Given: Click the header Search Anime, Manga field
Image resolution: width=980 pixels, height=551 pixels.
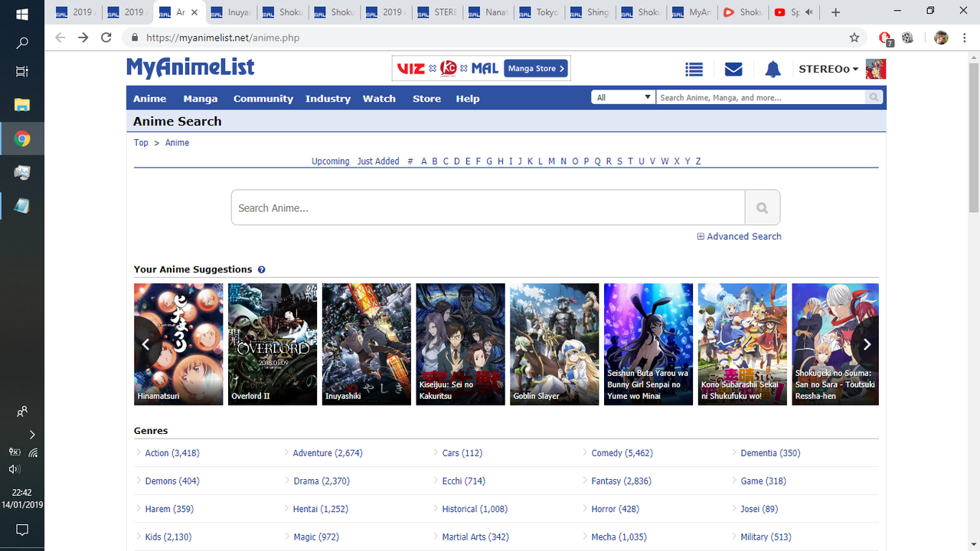Looking at the screenshot, I should [761, 97].
